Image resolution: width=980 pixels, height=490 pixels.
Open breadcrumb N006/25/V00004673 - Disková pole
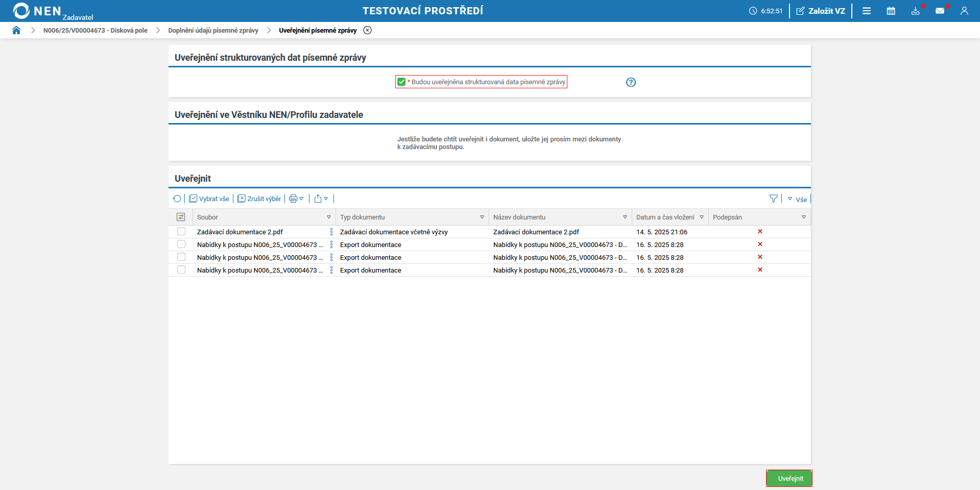click(95, 30)
